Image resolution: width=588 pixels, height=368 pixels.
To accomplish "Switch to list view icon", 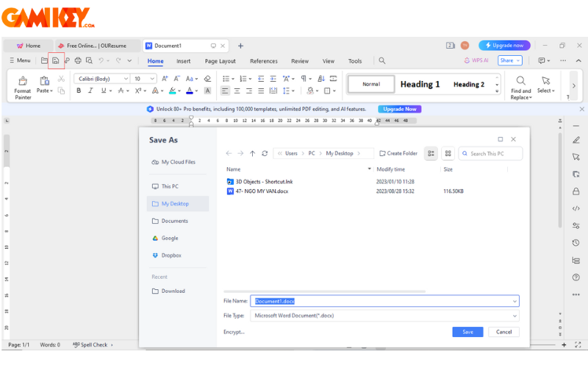I will point(431,153).
